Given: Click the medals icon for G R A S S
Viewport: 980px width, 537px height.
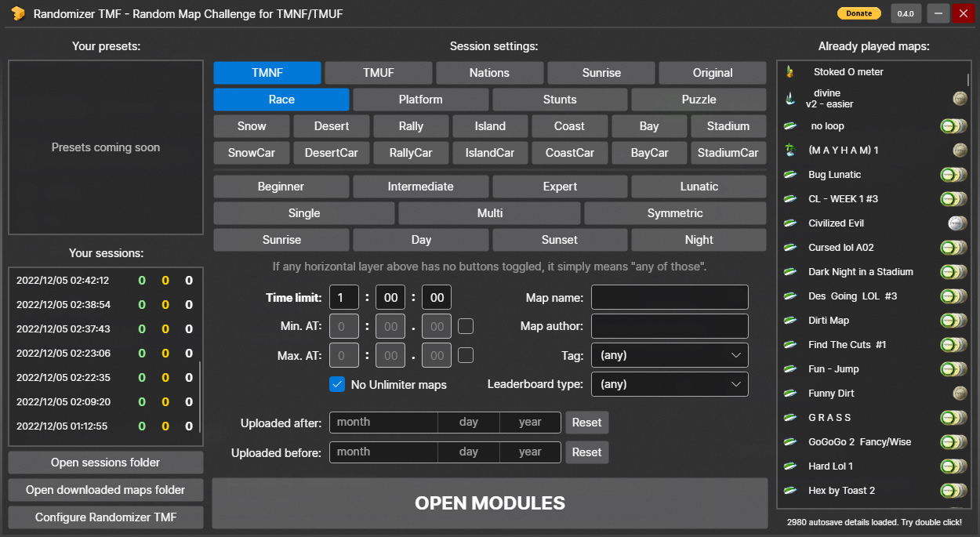Looking at the screenshot, I should pyautogui.click(x=953, y=418).
